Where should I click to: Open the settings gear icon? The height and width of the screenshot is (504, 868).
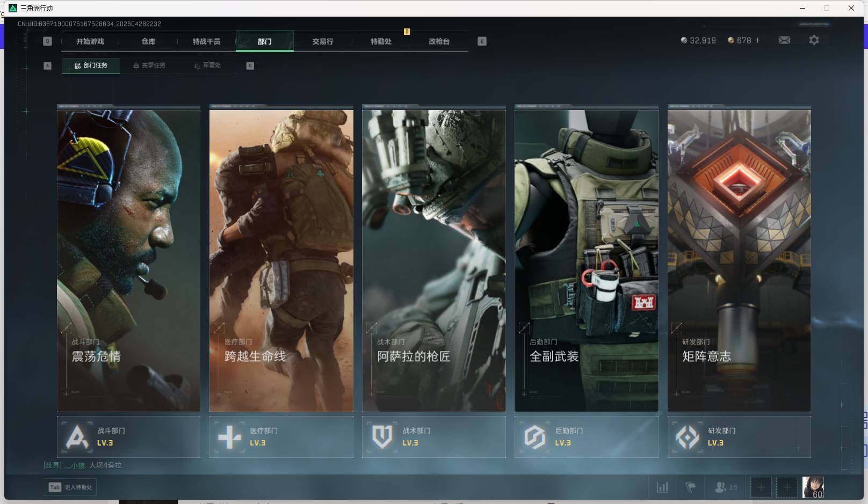point(814,40)
